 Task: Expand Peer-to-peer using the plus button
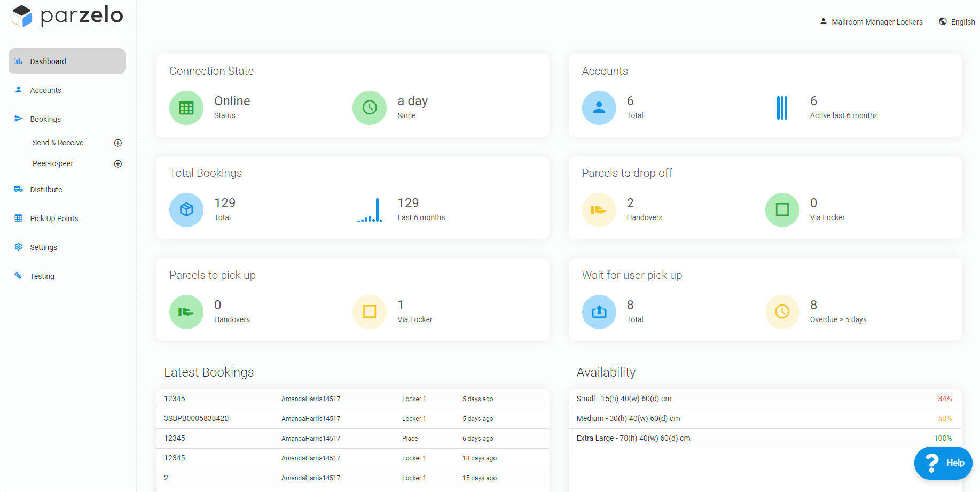(x=118, y=163)
